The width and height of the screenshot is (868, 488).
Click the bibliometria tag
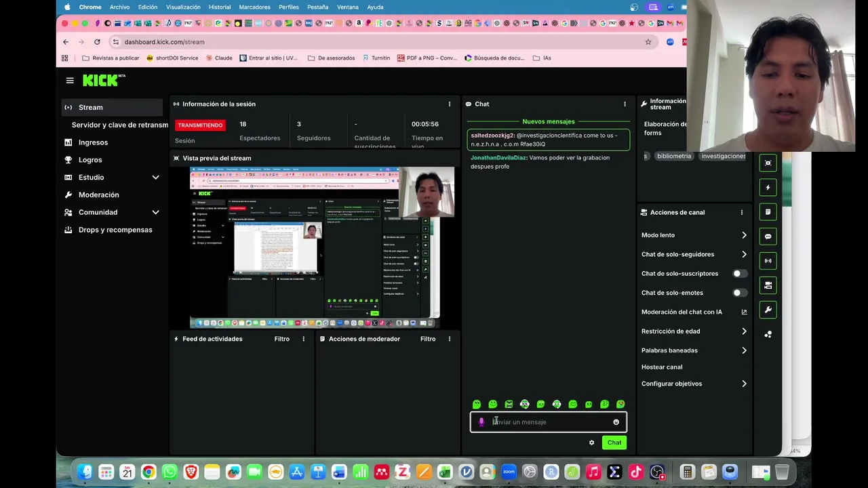tap(674, 156)
